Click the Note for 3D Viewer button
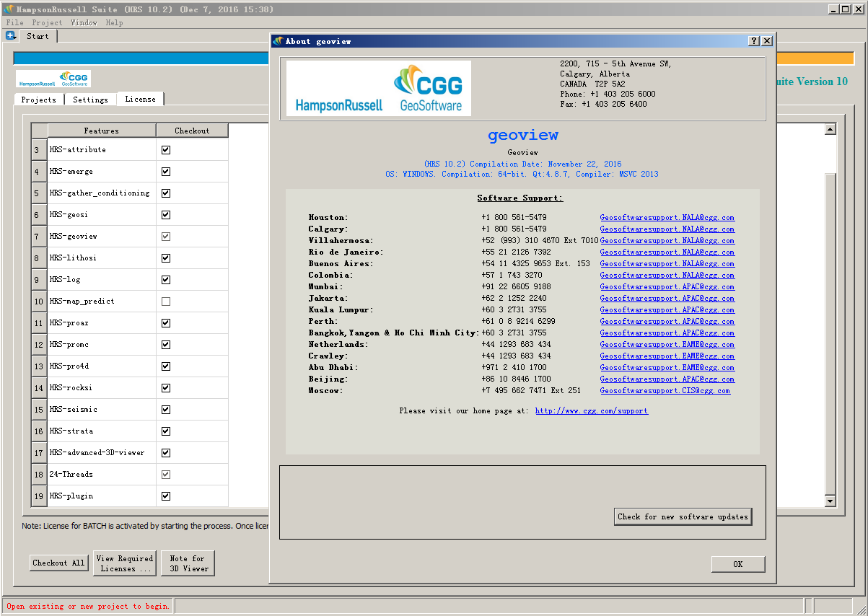The height and width of the screenshot is (616, 868). coord(188,563)
